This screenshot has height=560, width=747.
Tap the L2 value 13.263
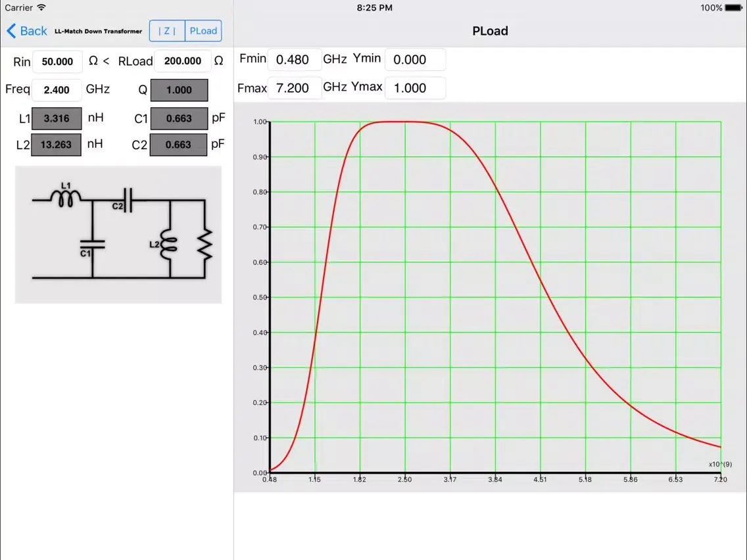[x=56, y=145]
